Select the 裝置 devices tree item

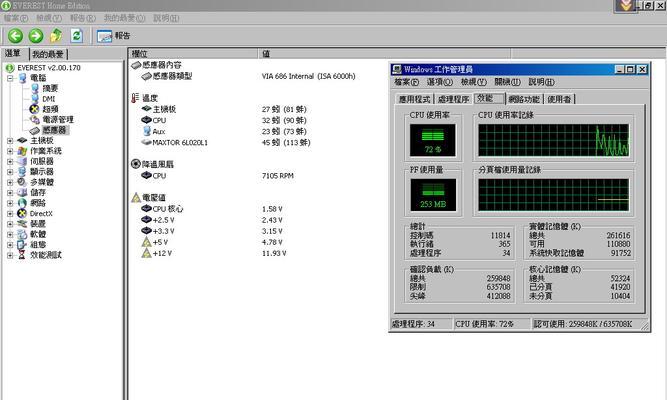(x=37, y=224)
